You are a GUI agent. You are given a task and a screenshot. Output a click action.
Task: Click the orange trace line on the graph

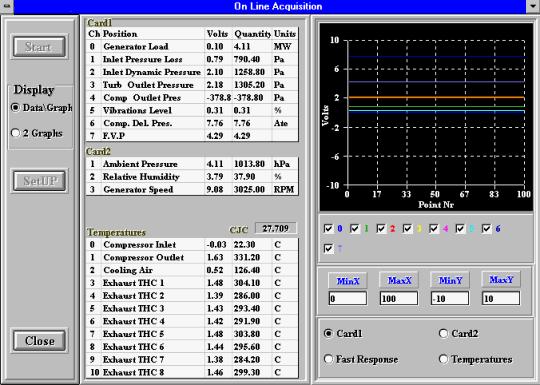tap(436, 98)
